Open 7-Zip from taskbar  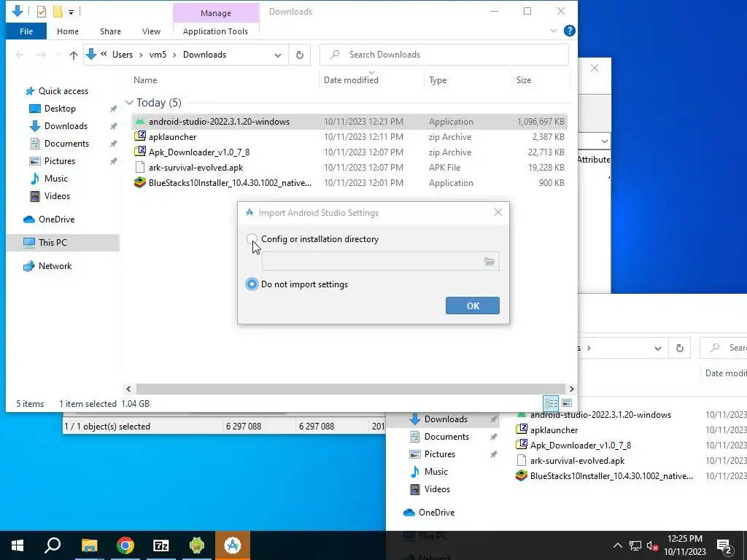pos(161,545)
